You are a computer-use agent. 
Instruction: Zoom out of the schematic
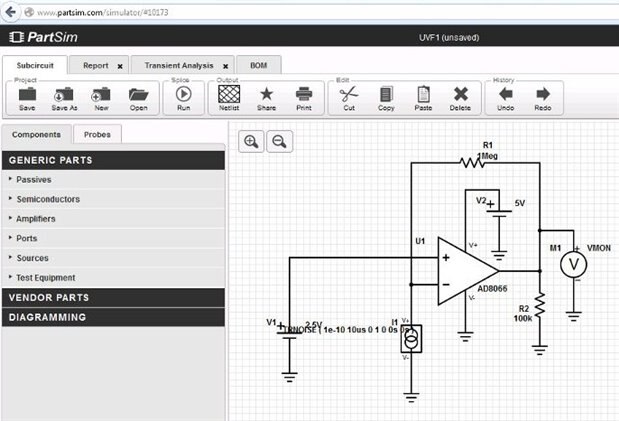click(x=280, y=142)
